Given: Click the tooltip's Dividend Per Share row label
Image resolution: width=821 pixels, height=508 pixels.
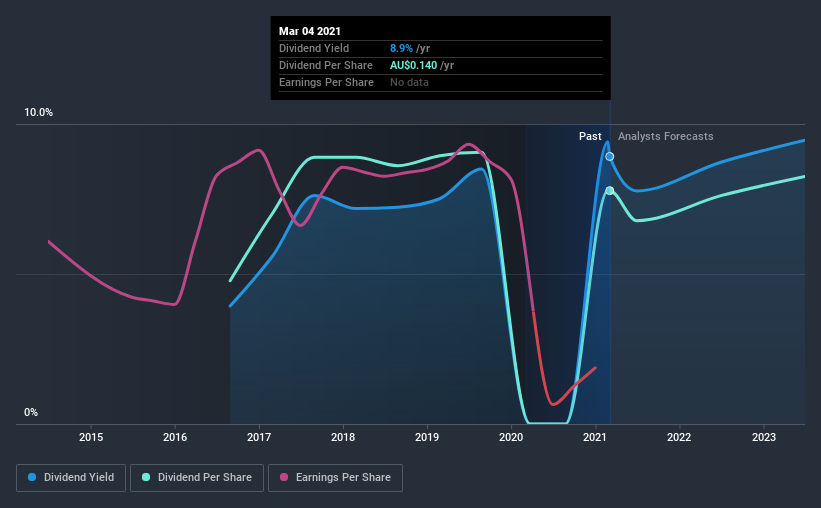Looking at the screenshot, I should pos(326,65).
